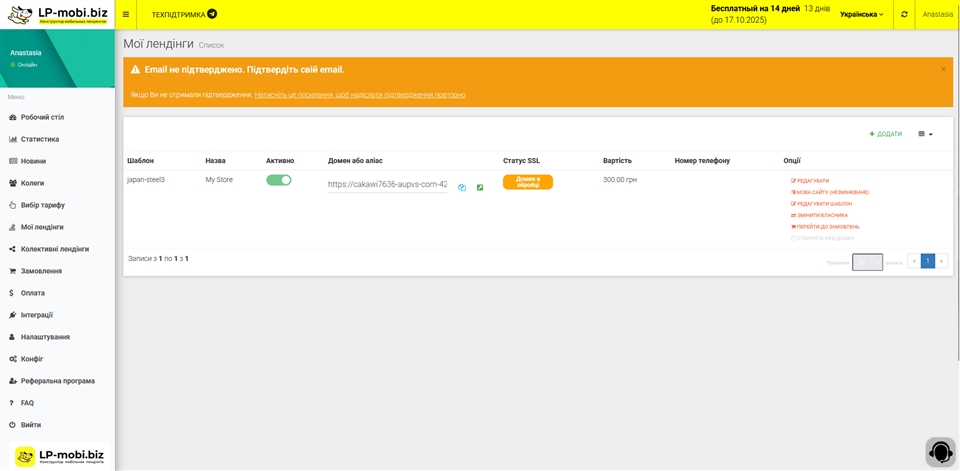Click the refresh icon in the header
The image size is (960, 471).
pyautogui.click(x=904, y=14)
